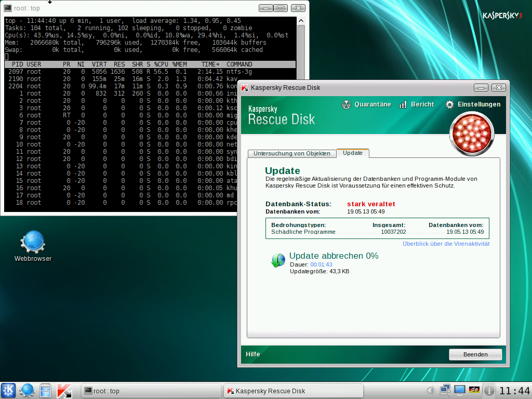Open the KDE application launcher menu
The height and width of the screenshot is (399, 532).
8,391
